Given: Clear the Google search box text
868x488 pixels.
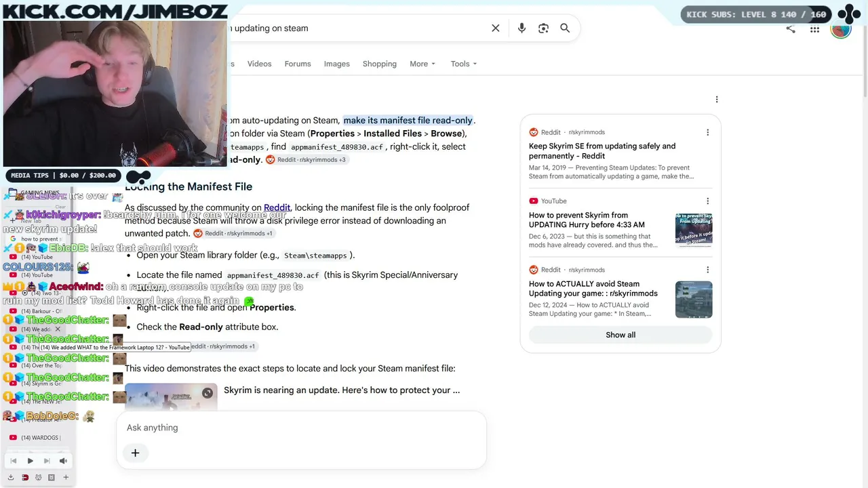Looking at the screenshot, I should coord(496,28).
